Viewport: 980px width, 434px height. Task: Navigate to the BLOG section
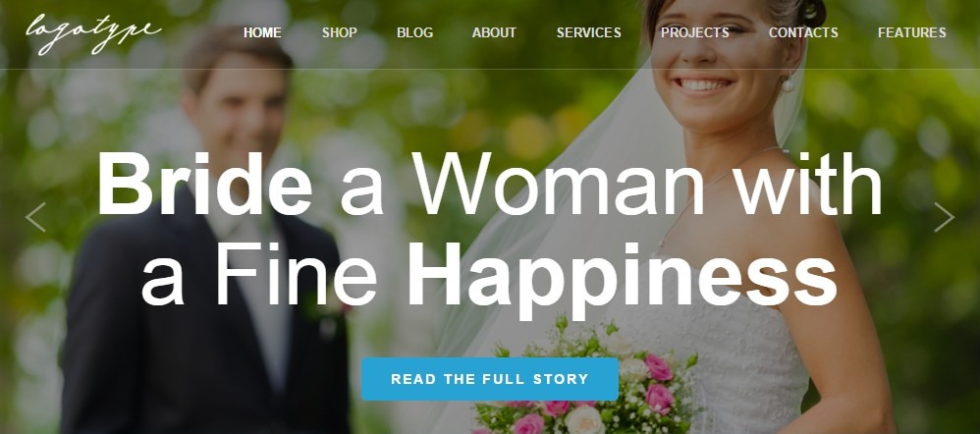coord(415,32)
